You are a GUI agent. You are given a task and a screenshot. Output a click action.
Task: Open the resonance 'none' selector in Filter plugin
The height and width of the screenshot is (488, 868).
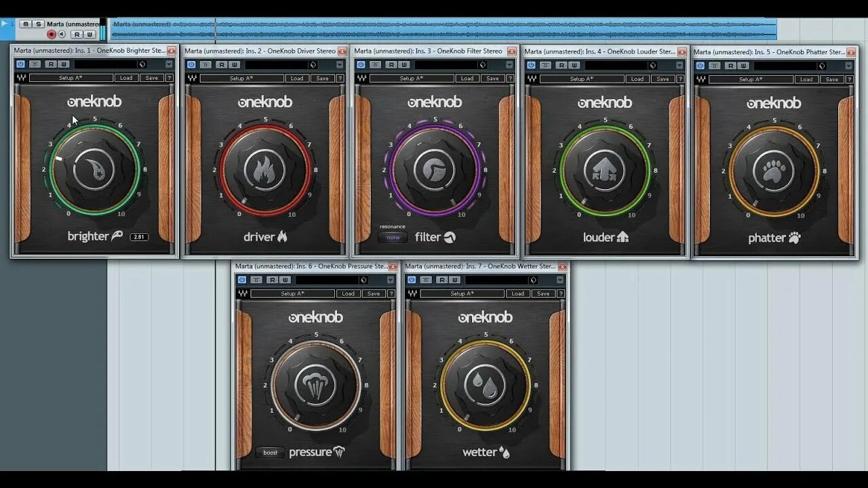[x=393, y=237]
